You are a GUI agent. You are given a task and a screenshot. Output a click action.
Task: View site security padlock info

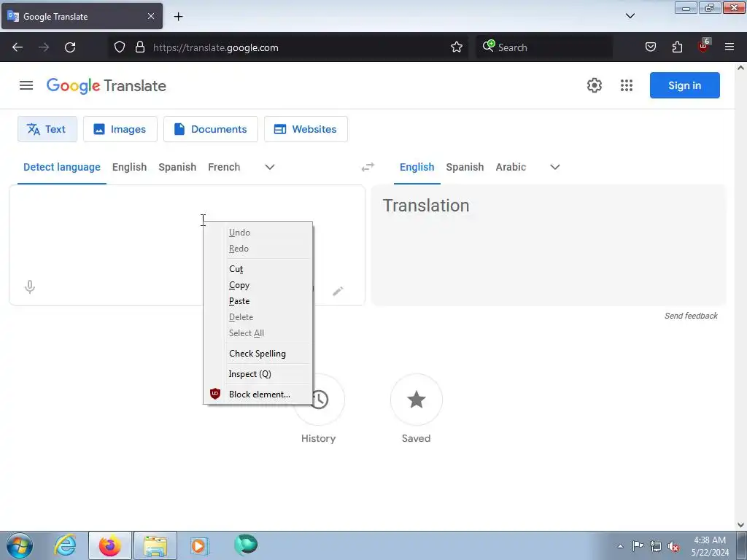139,47
